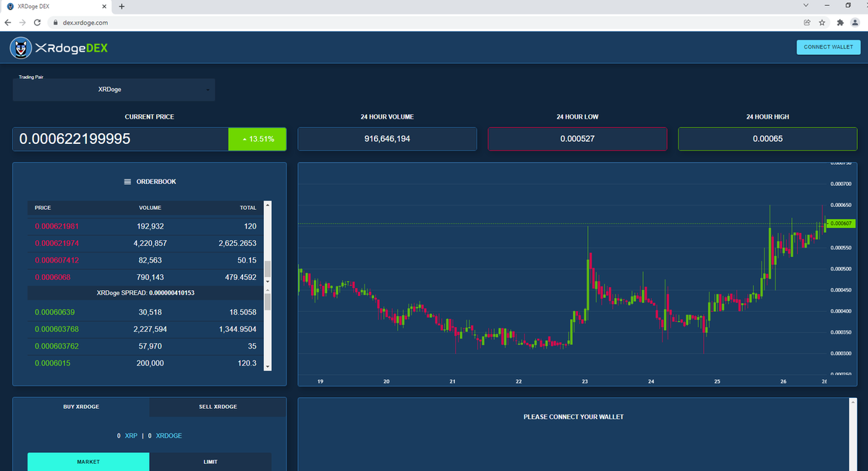Click the XRDoge SPREAD row

145,293
